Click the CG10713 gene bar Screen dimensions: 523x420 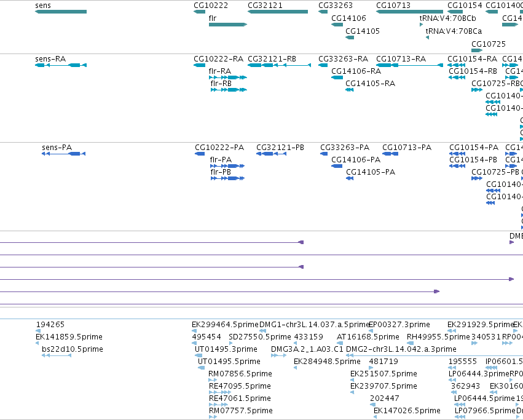coord(409,12)
